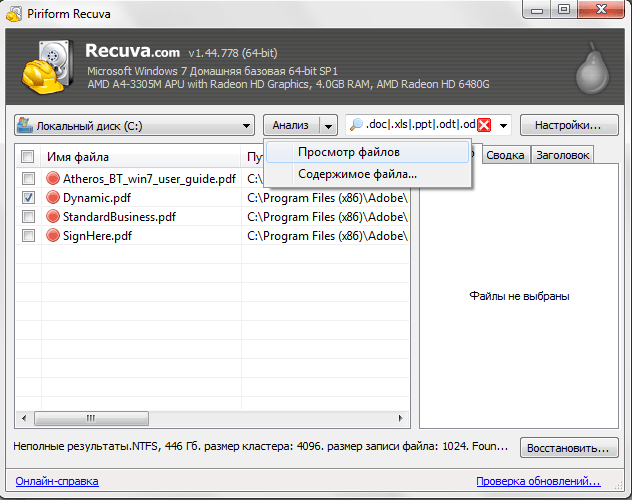Choose Просмотр файлов menu entry
The image size is (632, 500).
367,152
